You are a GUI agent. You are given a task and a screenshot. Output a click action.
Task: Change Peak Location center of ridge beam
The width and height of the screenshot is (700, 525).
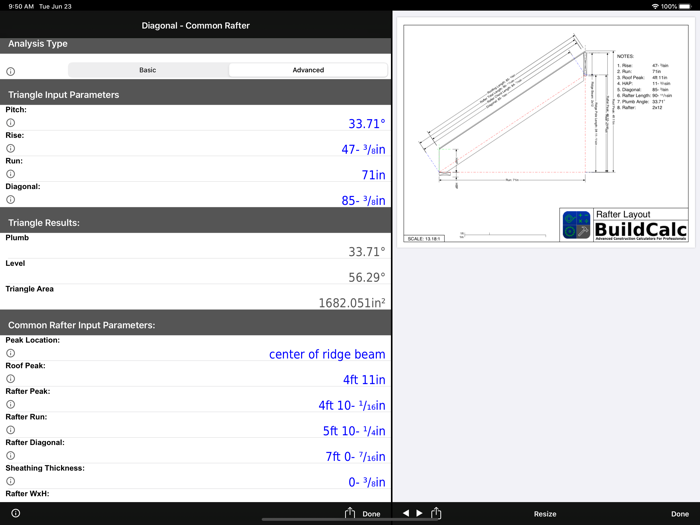(327, 354)
